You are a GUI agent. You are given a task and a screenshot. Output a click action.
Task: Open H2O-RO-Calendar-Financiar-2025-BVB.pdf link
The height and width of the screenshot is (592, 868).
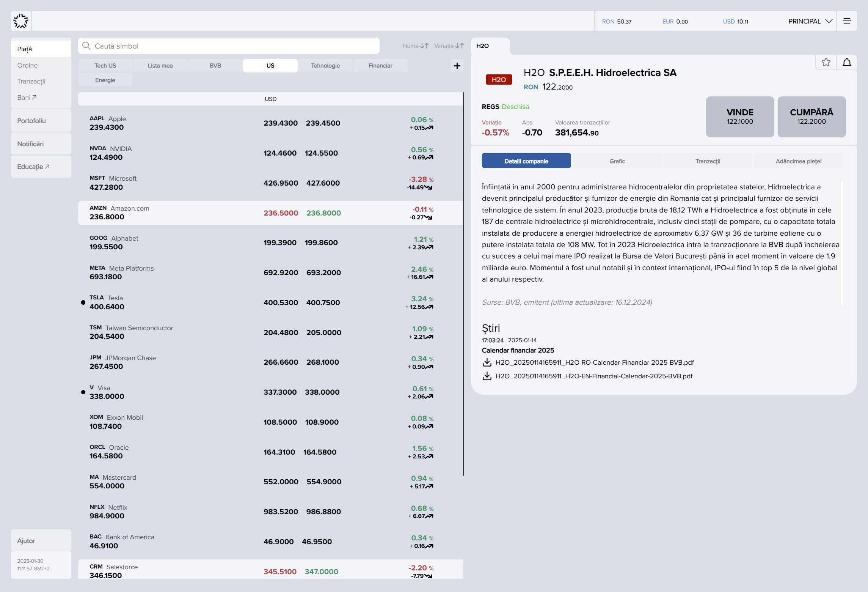click(x=595, y=362)
